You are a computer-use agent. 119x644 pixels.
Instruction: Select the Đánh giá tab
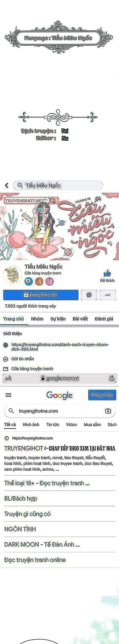click(104, 319)
